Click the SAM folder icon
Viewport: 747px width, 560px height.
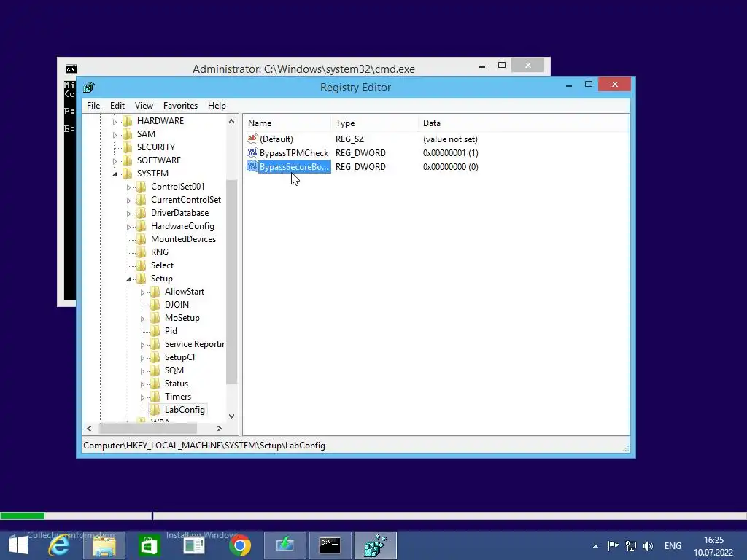127,134
